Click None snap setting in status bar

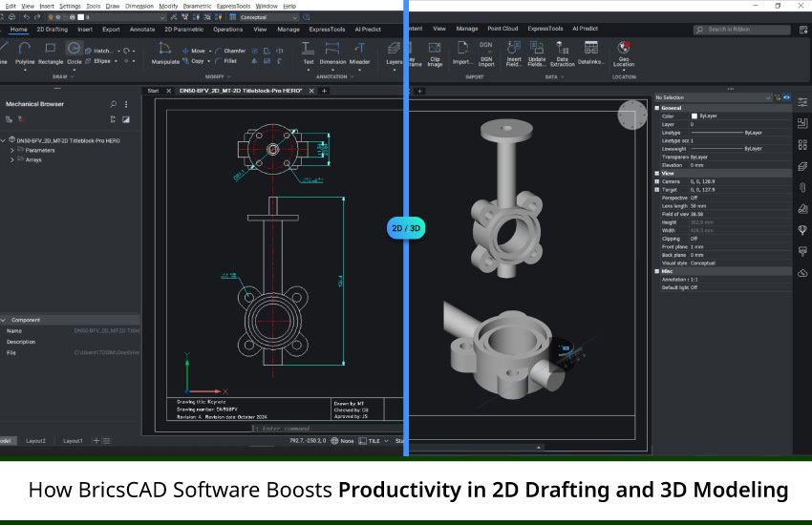342,441
